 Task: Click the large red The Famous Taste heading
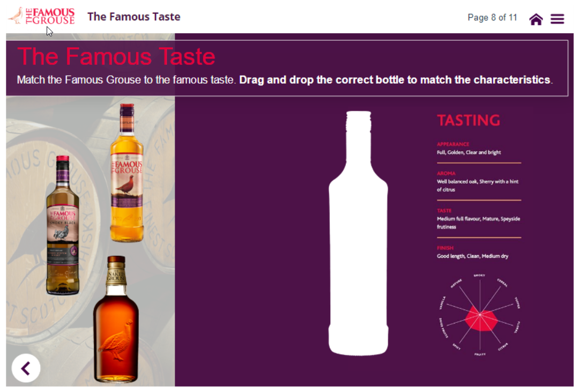[x=116, y=56]
